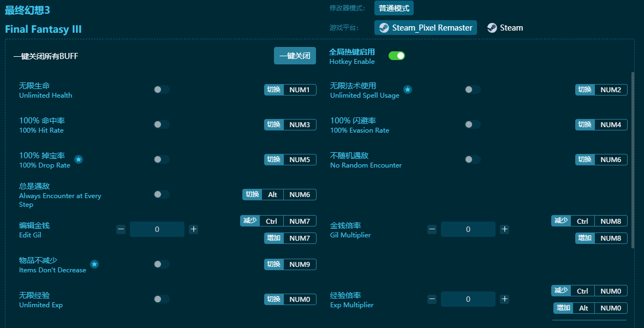Turn on 100% Evasion Rate

point(472,124)
